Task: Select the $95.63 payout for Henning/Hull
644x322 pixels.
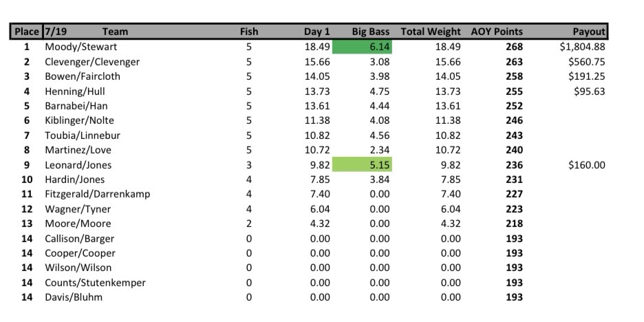Action: [x=590, y=92]
